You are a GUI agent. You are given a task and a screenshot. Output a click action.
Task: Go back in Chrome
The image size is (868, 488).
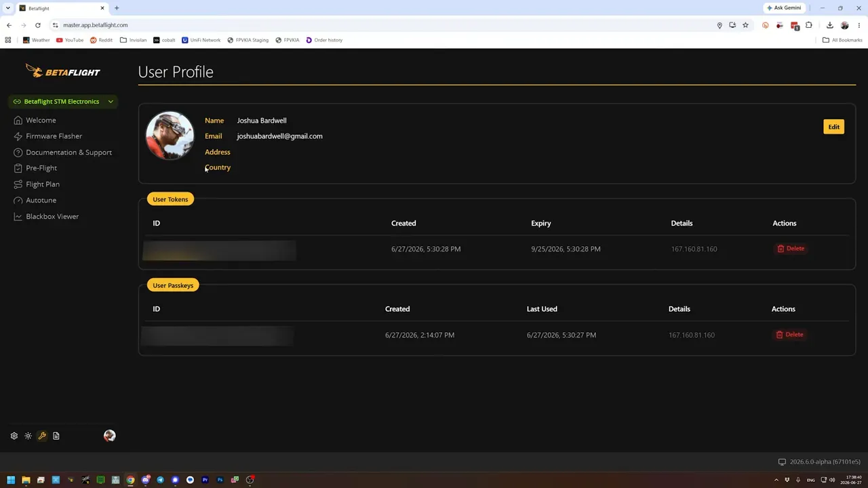pos(9,25)
